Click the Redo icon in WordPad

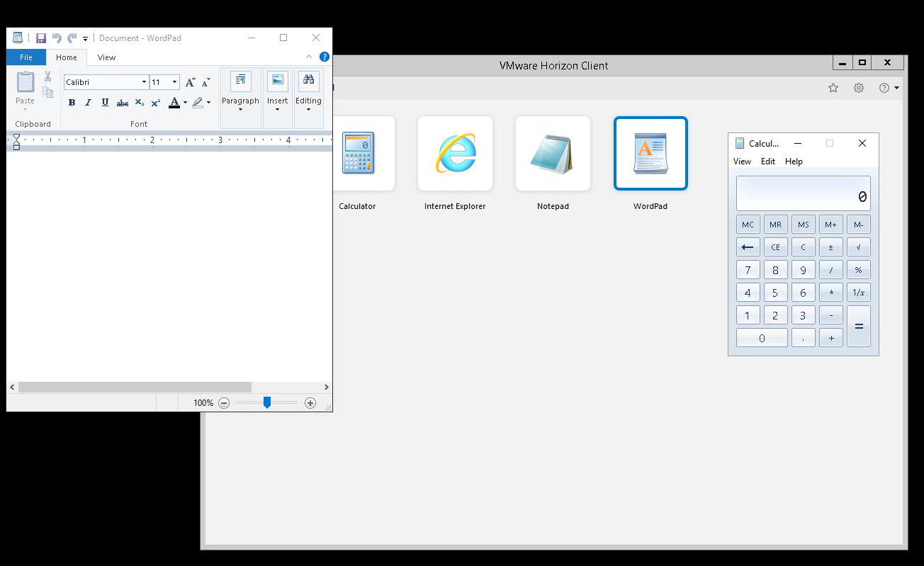click(x=72, y=38)
